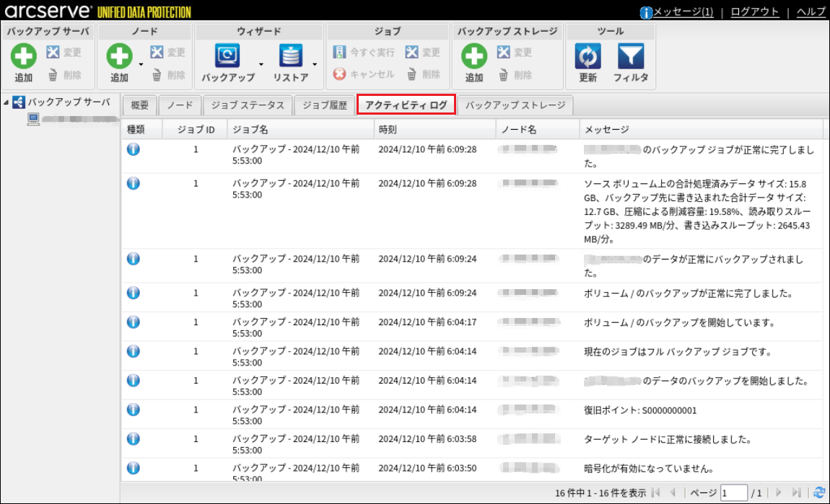Open the リストア wizard icon

coord(290,56)
